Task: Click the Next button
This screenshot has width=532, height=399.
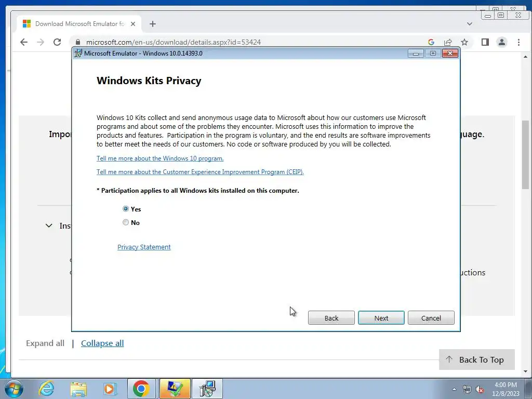Action: point(381,318)
